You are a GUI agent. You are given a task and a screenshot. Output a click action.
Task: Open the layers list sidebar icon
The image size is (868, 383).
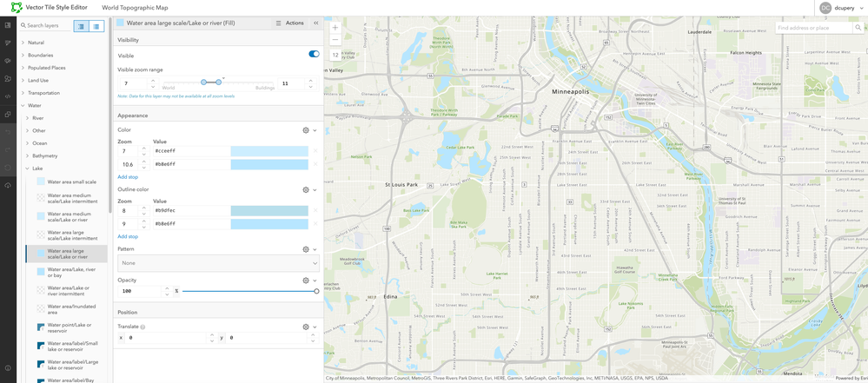click(8, 25)
